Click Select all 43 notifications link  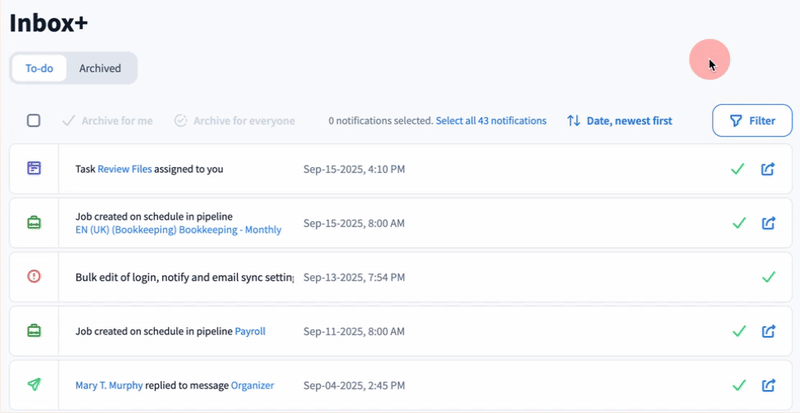(x=491, y=121)
